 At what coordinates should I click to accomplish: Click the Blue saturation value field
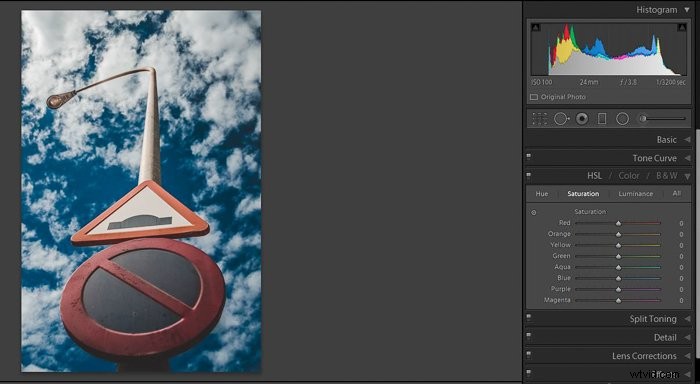tap(681, 278)
